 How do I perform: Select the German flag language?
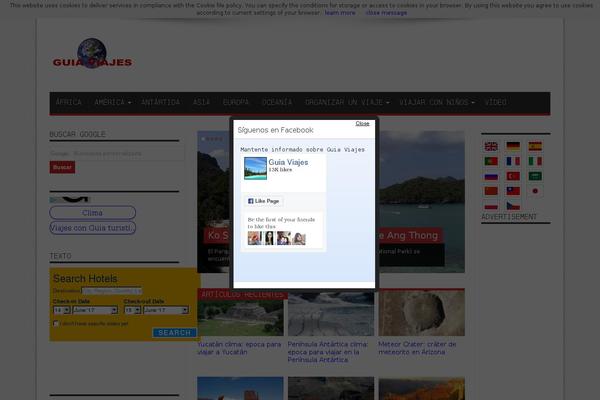pyautogui.click(x=513, y=146)
